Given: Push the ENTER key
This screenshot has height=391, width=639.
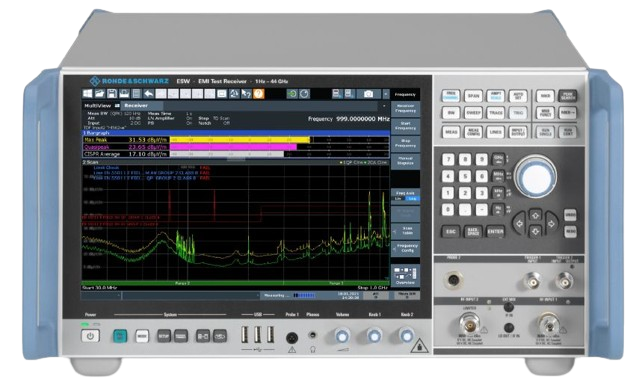Looking at the screenshot, I should (495, 232).
